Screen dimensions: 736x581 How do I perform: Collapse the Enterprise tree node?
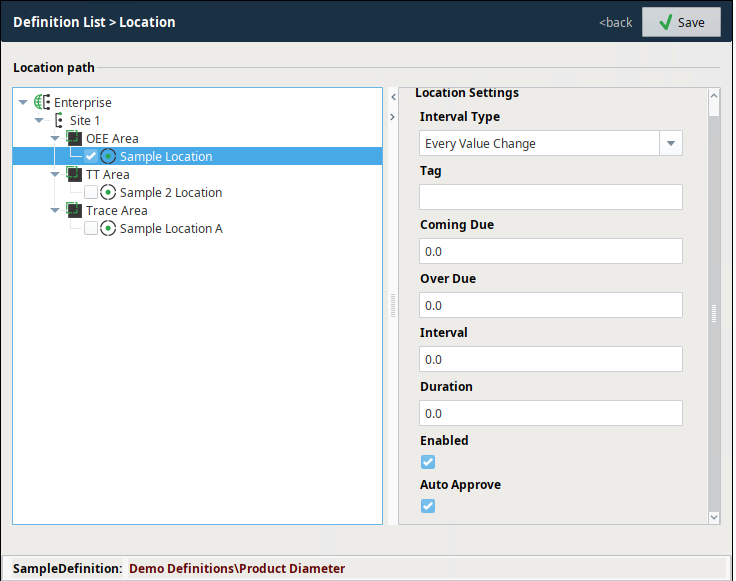click(x=23, y=102)
